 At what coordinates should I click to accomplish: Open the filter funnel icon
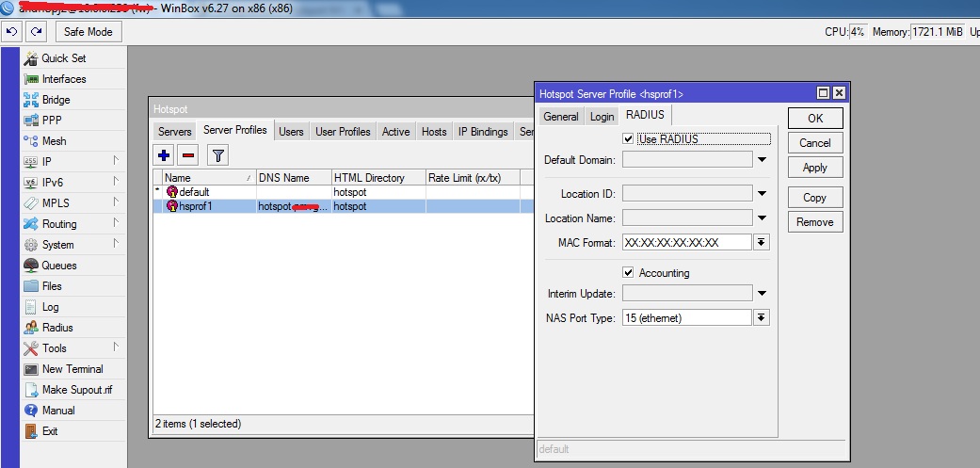218,155
